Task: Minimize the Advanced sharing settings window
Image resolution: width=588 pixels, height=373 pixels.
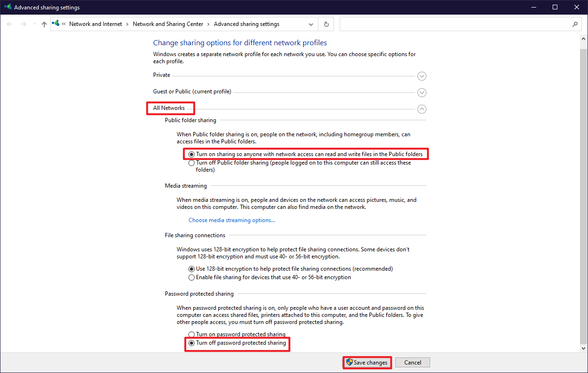Action: pos(533,7)
